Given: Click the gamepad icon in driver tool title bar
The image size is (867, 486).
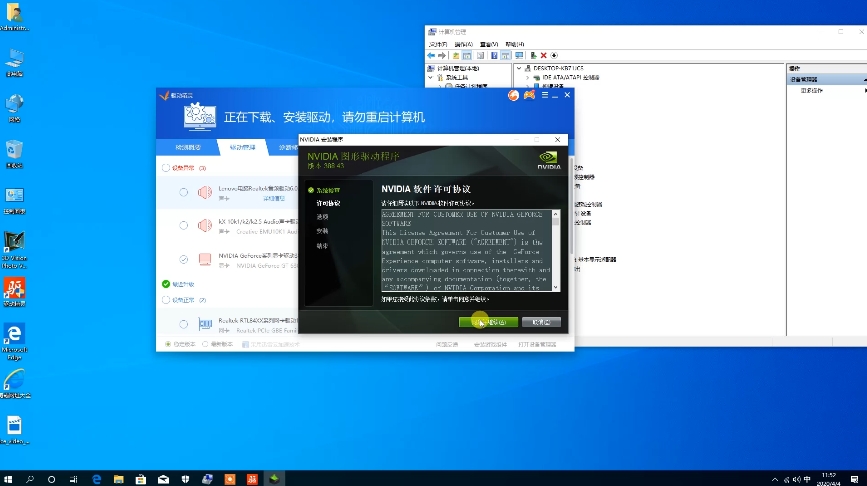Looking at the screenshot, I should point(529,95).
